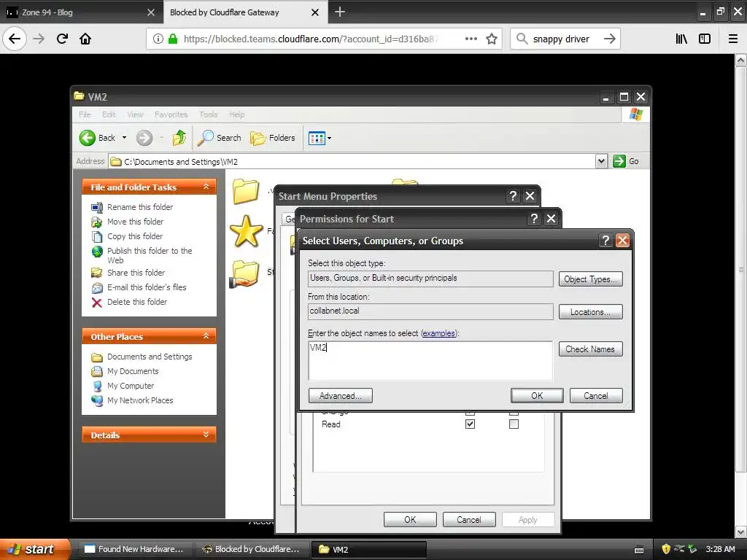Viewport: 747px width, 560px height.
Task: Open a new Firefox tab
Action: click(340, 12)
